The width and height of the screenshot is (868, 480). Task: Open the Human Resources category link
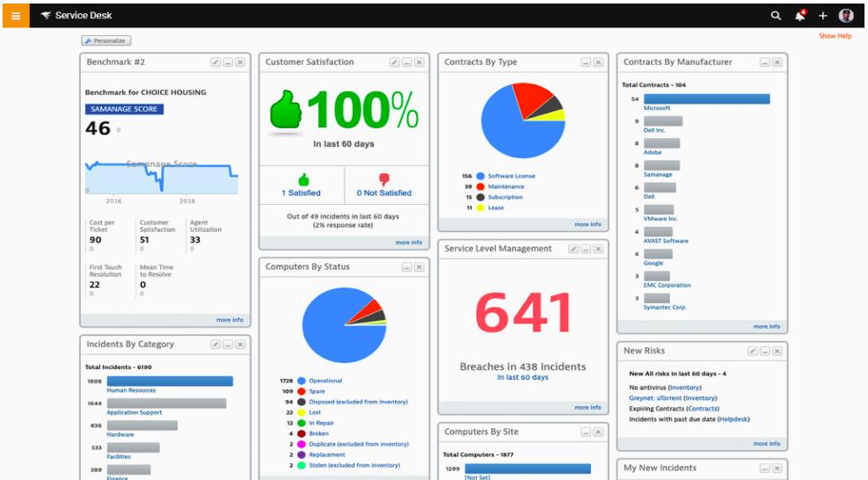(131, 390)
